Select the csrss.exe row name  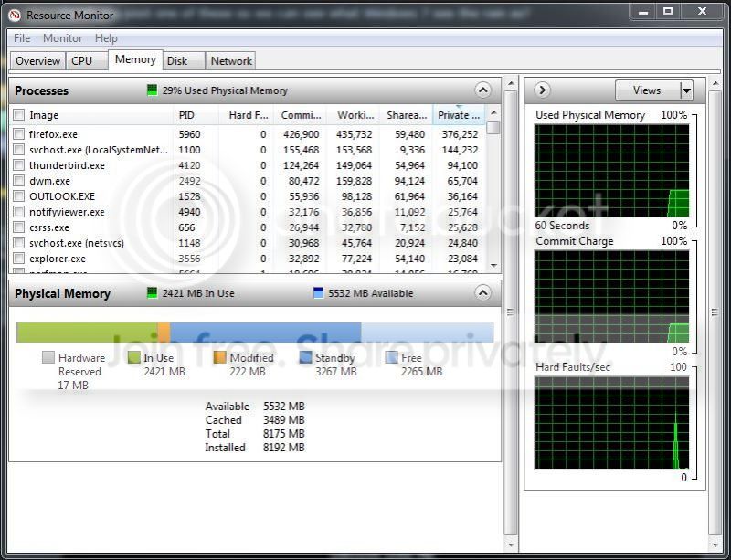(49, 227)
